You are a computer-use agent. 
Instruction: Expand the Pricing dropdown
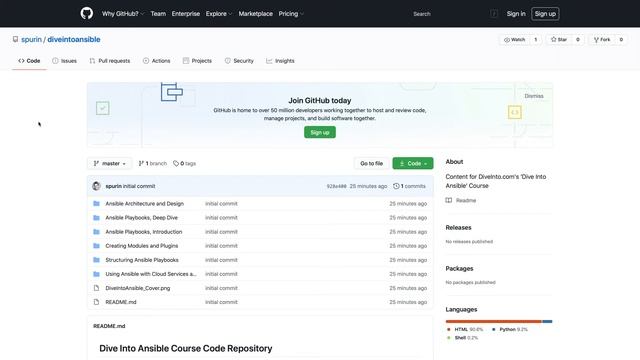291,13
